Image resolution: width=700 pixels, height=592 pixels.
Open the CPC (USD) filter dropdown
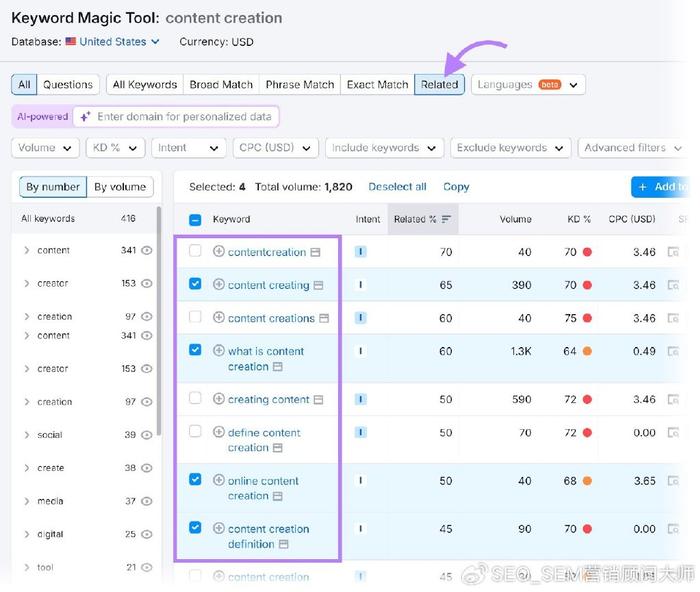(x=275, y=148)
